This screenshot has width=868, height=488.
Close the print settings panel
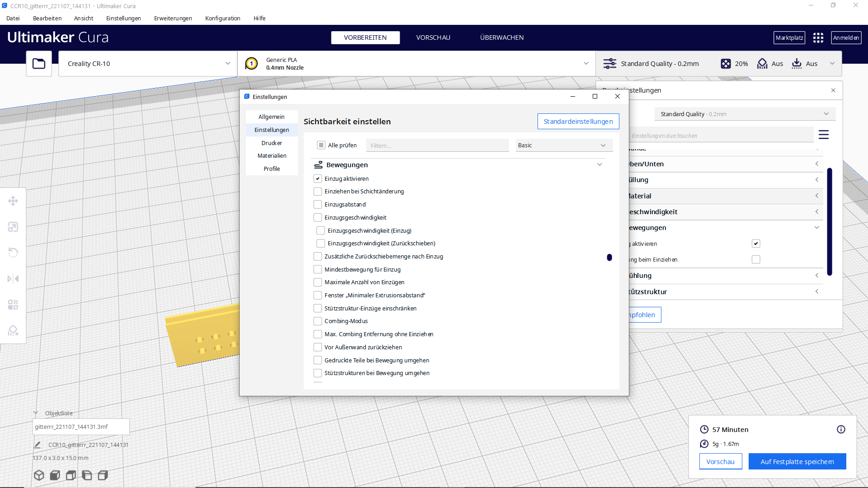point(833,90)
